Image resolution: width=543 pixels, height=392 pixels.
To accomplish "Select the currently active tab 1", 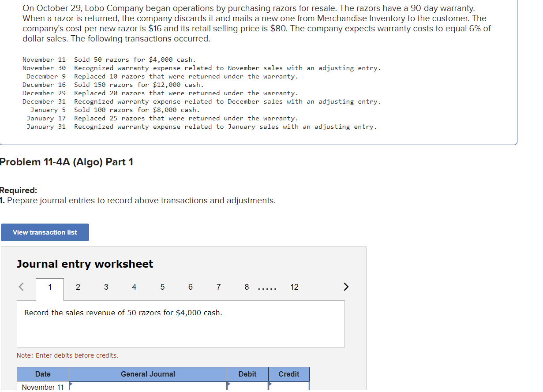I will pyautogui.click(x=49, y=287).
